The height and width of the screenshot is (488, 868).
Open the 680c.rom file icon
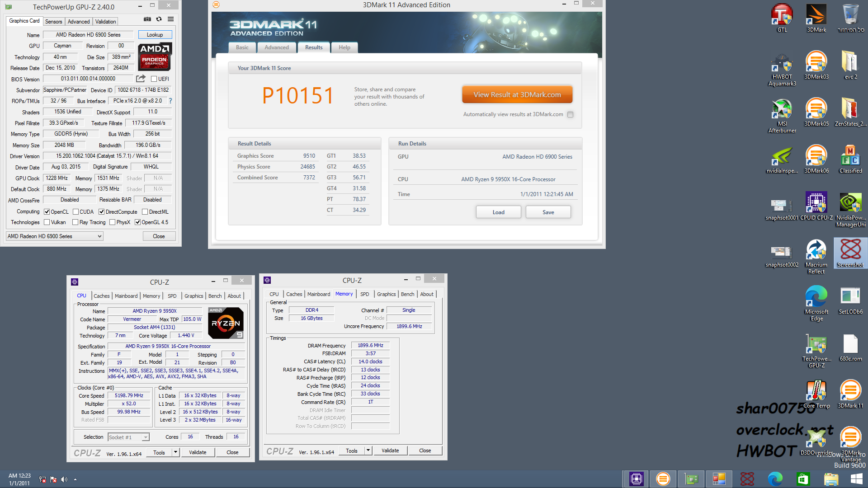pos(851,347)
